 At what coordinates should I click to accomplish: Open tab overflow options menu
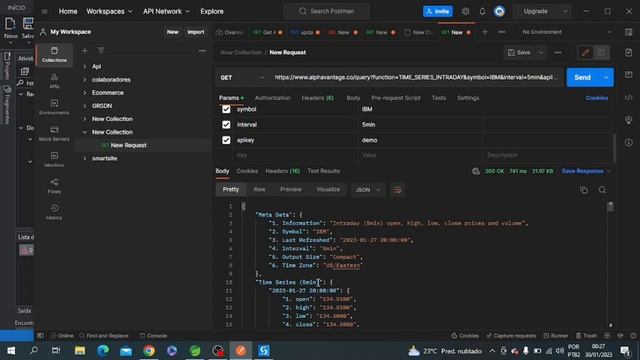pos(502,32)
